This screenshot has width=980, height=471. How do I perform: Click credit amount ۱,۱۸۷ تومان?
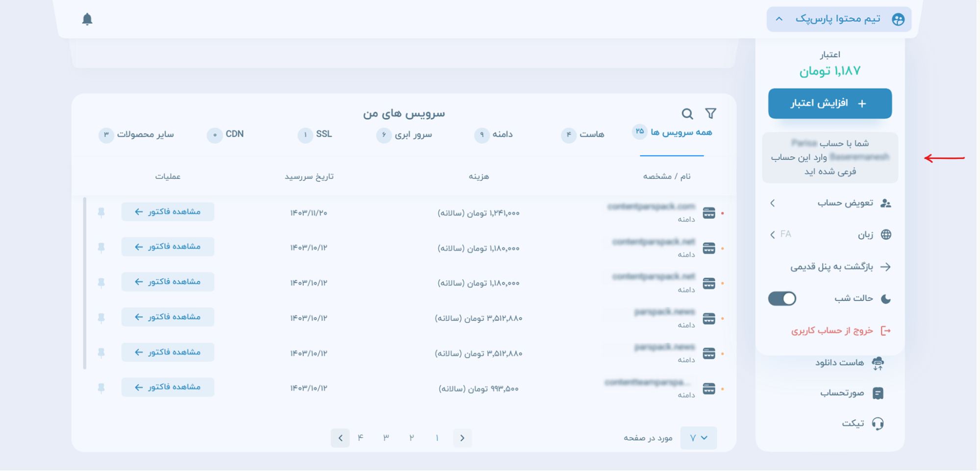pyautogui.click(x=829, y=71)
